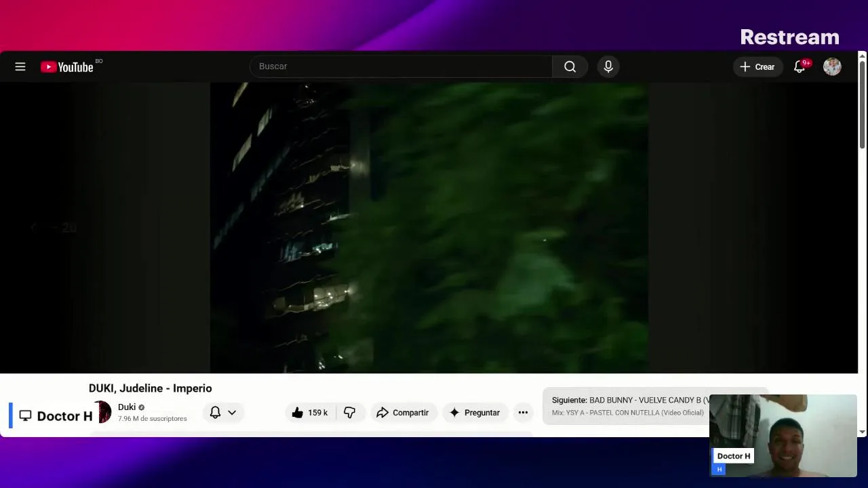Open the notifications bell in header

tap(800, 66)
